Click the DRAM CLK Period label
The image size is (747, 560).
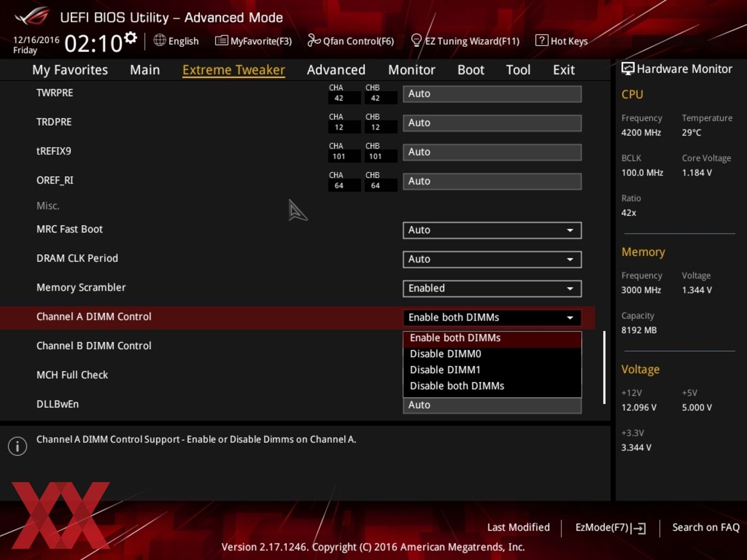point(77,258)
